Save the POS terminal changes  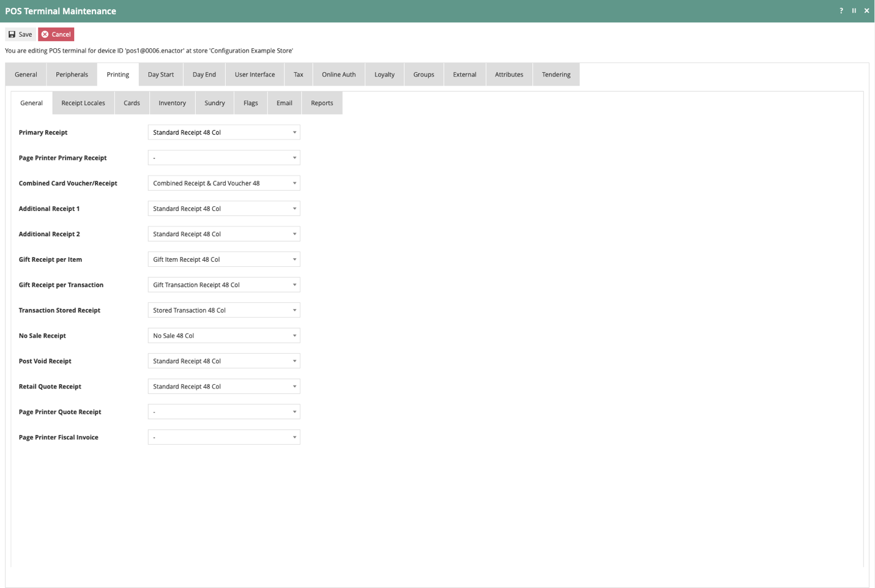click(x=20, y=34)
